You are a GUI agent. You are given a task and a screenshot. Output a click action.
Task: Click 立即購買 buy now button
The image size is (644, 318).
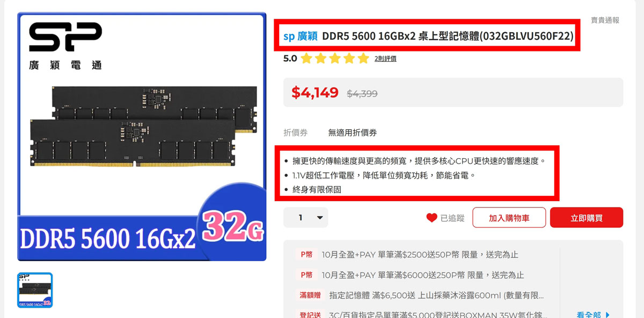click(x=587, y=218)
